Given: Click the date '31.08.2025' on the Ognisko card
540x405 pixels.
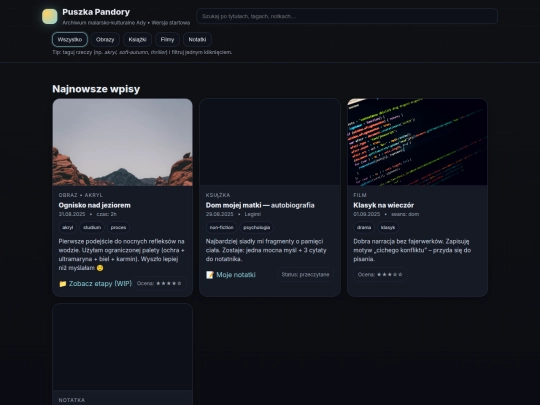Looking at the screenshot, I should [72, 214].
